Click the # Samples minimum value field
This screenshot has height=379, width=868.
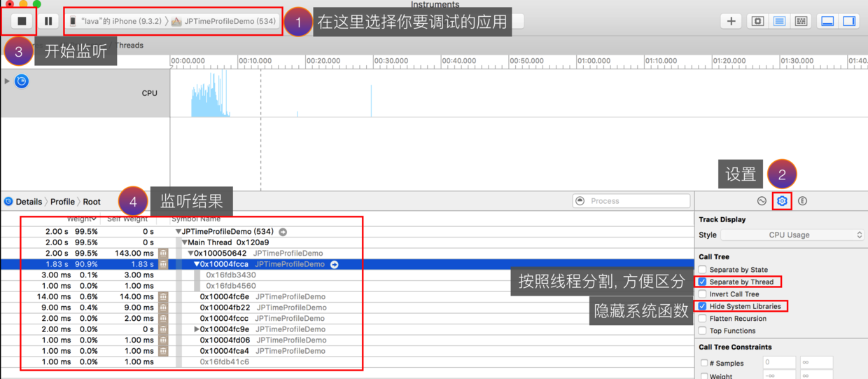pos(778,363)
